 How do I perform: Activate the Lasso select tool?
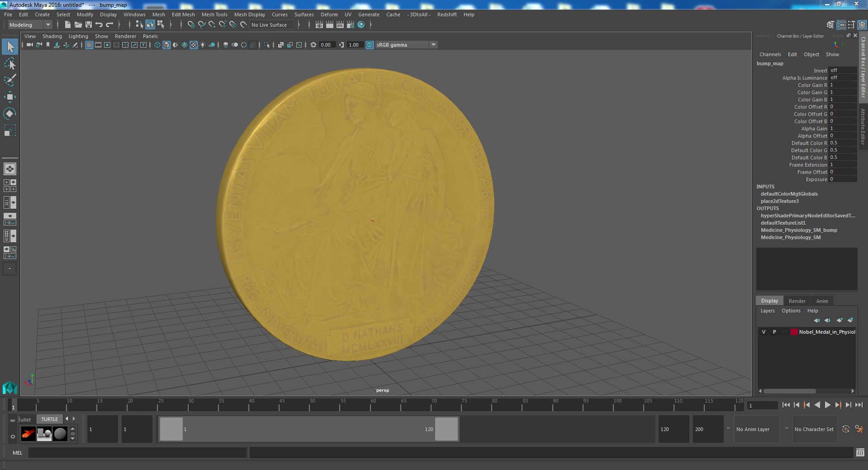coord(10,64)
